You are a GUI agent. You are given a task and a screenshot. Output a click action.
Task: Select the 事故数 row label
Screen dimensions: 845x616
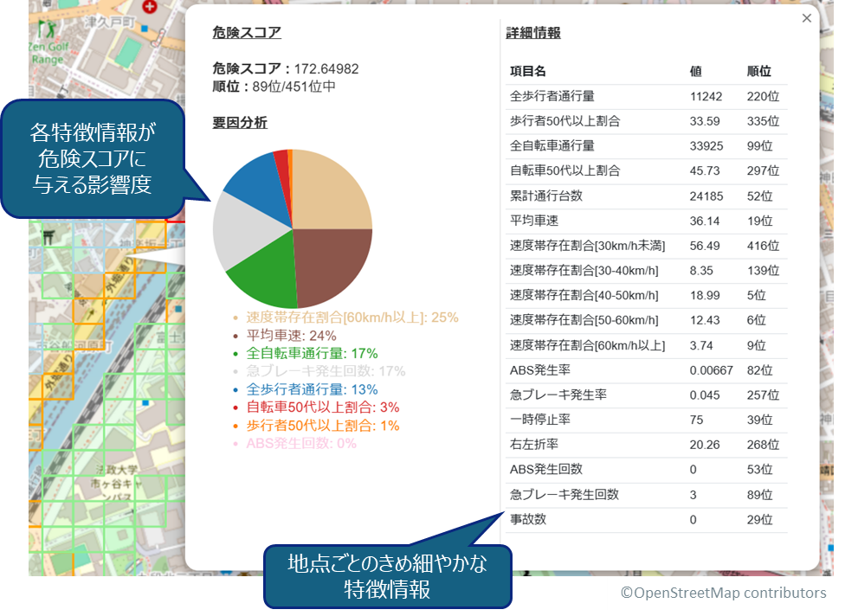click(528, 519)
